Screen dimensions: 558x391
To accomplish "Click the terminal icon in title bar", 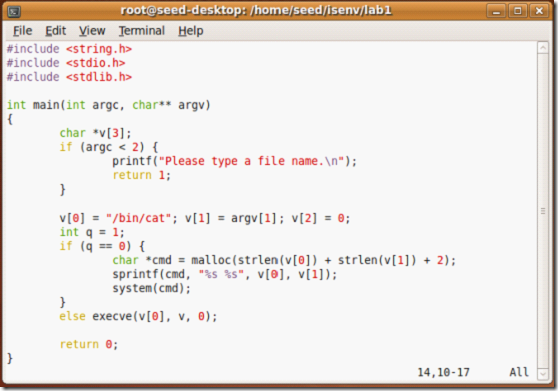I will point(14,12).
